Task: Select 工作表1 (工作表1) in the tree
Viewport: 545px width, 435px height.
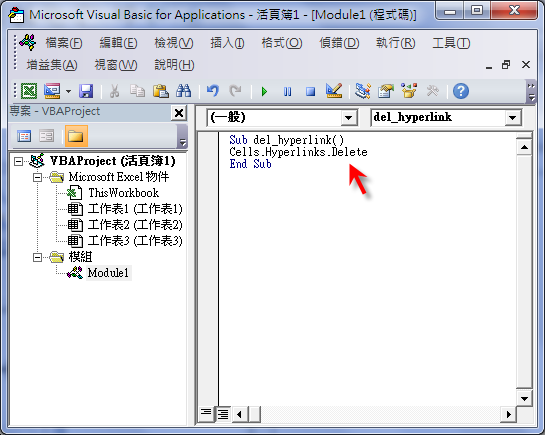Action: 135,209
